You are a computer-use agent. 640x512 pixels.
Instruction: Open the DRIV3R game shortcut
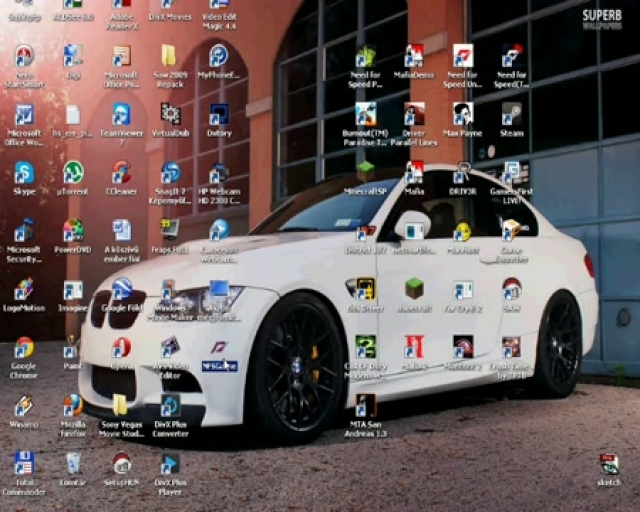[x=462, y=172]
